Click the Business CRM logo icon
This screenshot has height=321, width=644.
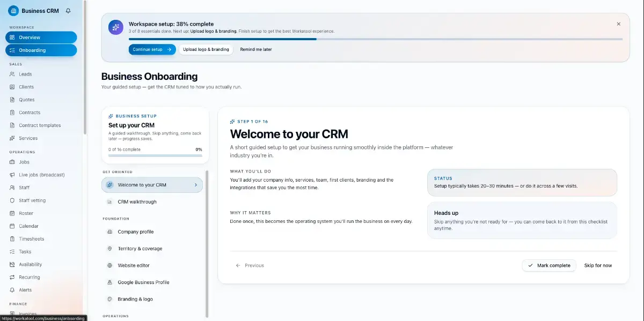pos(13,11)
